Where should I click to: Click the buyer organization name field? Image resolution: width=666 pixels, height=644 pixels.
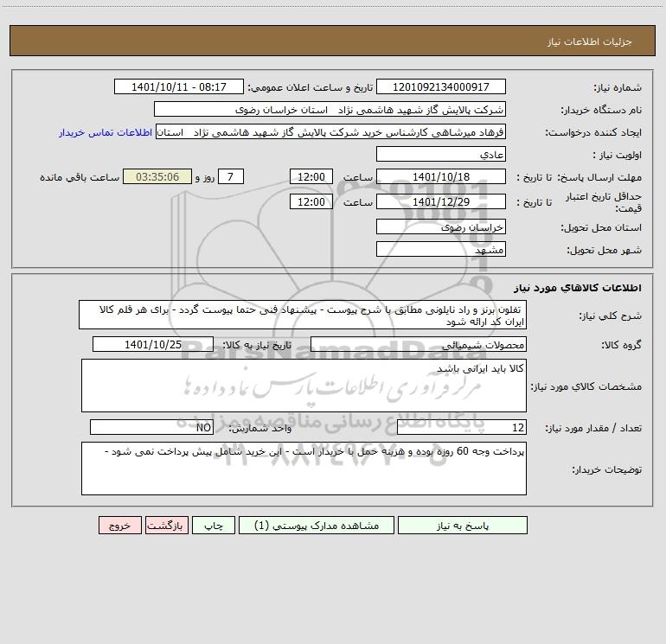pyautogui.click(x=330, y=109)
